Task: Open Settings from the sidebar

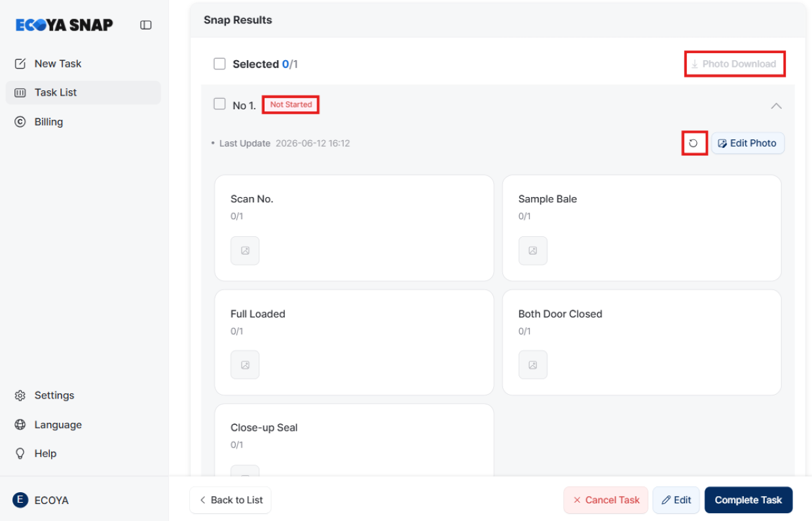Action: 83,395
